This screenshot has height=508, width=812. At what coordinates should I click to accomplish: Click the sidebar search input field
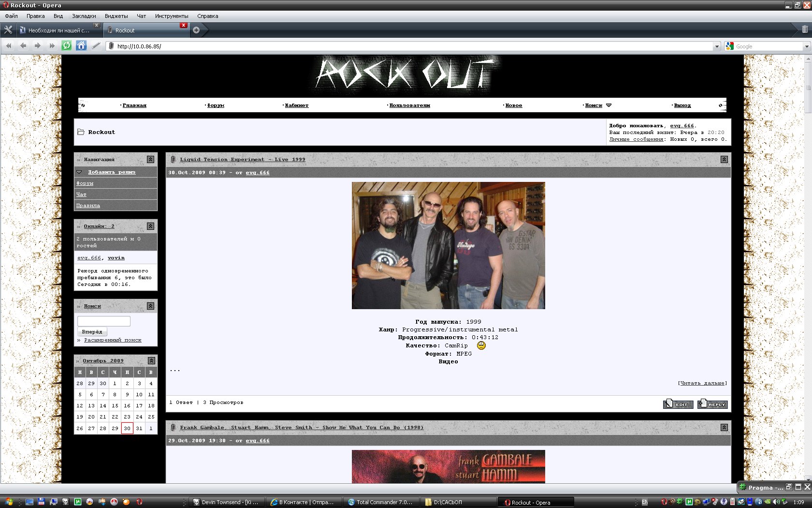tap(104, 321)
